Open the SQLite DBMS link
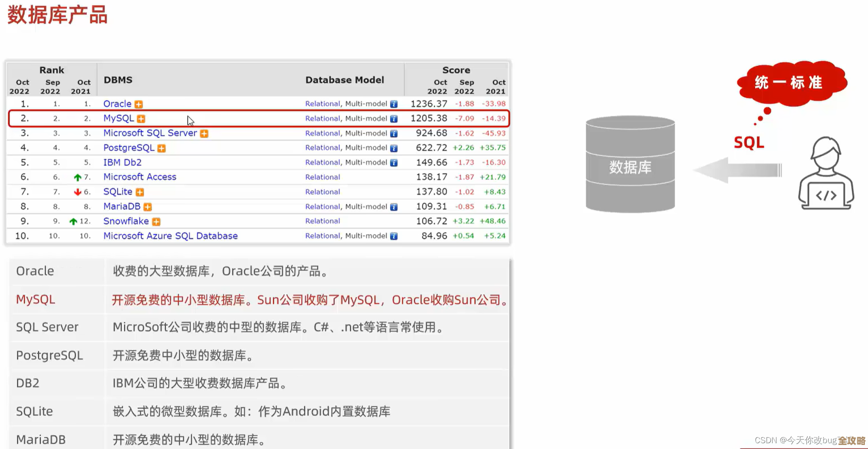The width and height of the screenshot is (868, 449). point(117,191)
